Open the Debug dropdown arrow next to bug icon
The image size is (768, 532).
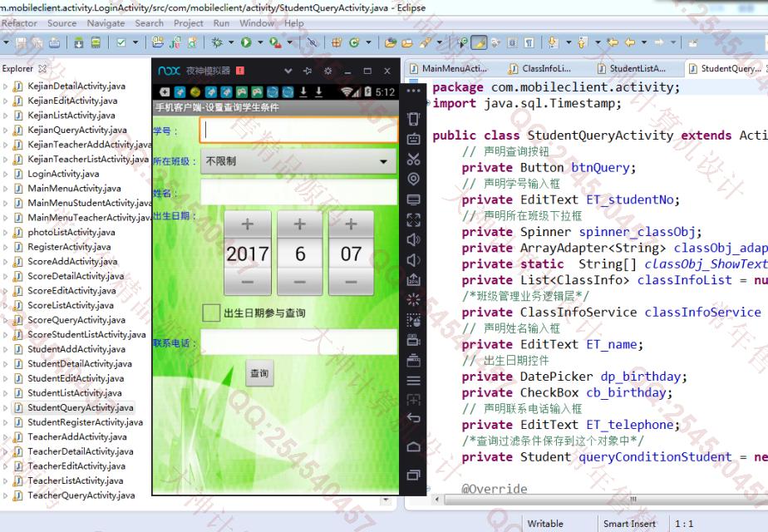(231, 43)
